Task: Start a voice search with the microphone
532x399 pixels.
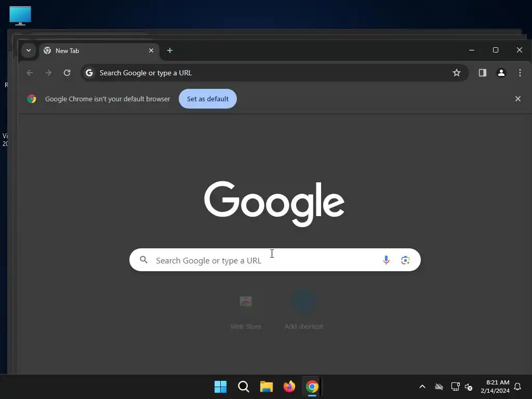Action: 386,260
